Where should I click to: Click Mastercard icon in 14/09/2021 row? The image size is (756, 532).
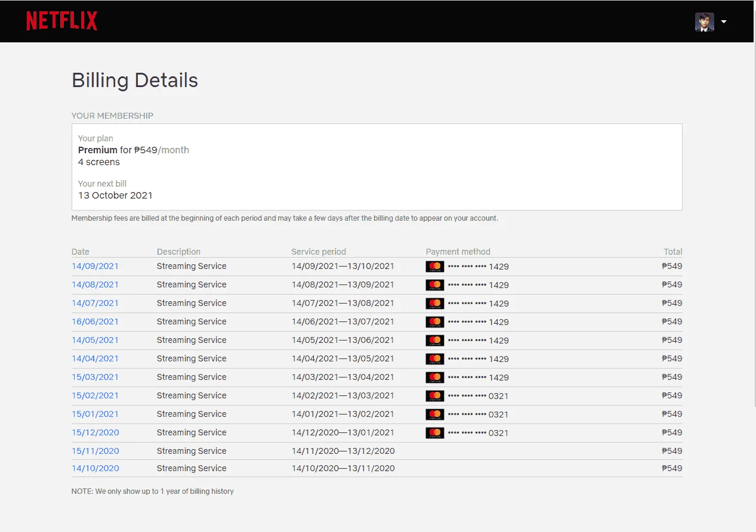[435, 267]
